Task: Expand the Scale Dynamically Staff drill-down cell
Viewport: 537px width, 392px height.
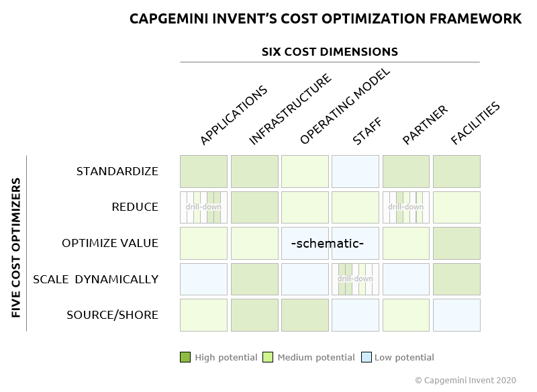Action: [x=355, y=279]
